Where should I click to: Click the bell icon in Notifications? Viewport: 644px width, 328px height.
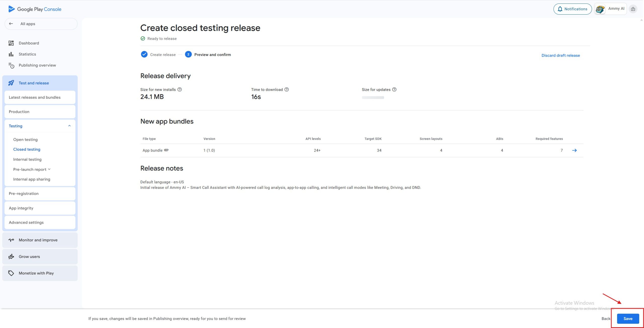[x=560, y=9]
